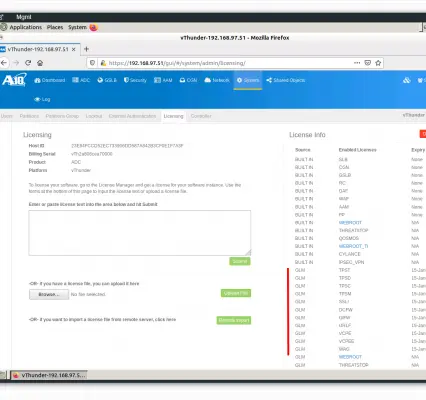This screenshot has height=400, width=426.
Task: Open the AAM navigation menu
Action: (x=163, y=80)
